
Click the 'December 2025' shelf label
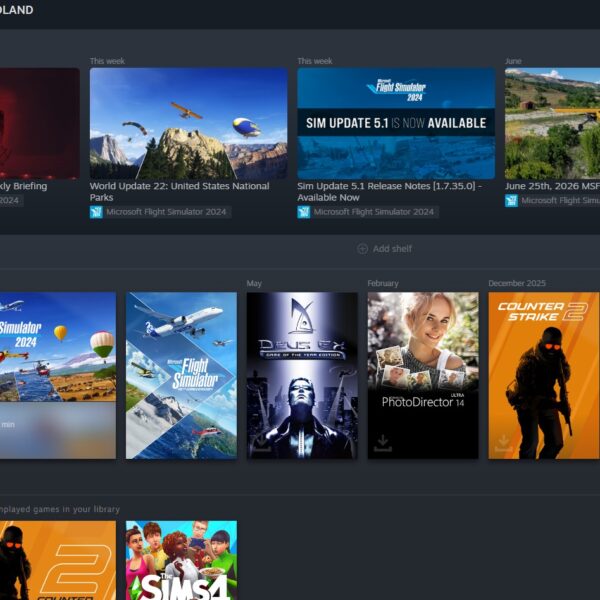click(x=517, y=284)
